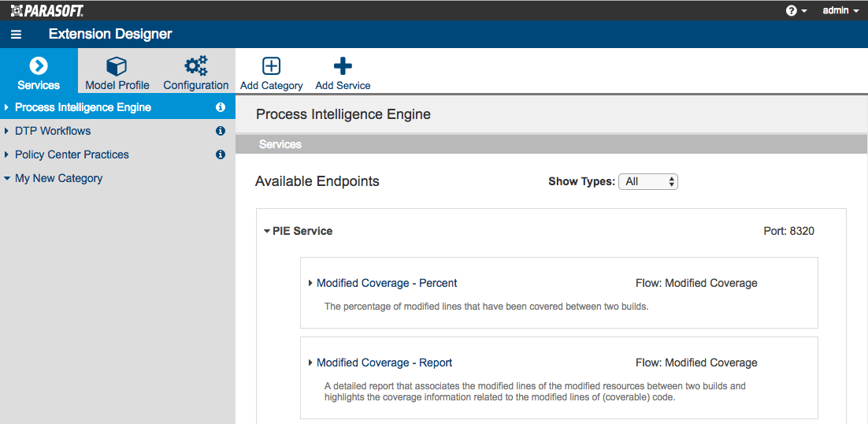Expand DTP Workflows category arrow

point(6,131)
